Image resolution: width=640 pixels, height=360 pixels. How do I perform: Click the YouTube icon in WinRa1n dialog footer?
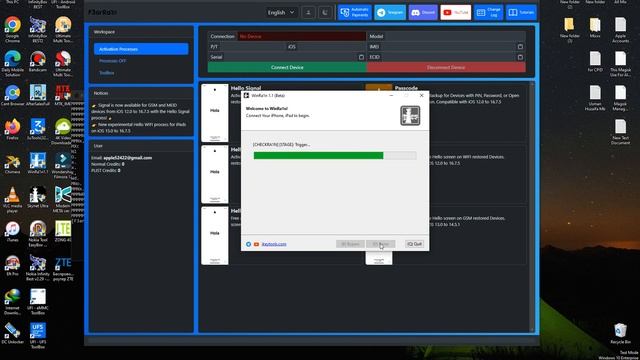256,244
